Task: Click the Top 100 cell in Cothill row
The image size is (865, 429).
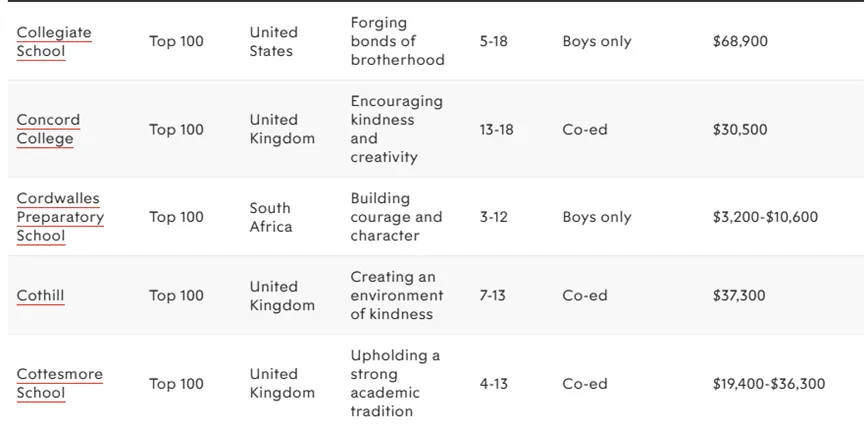Action: click(x=177, y=296)
